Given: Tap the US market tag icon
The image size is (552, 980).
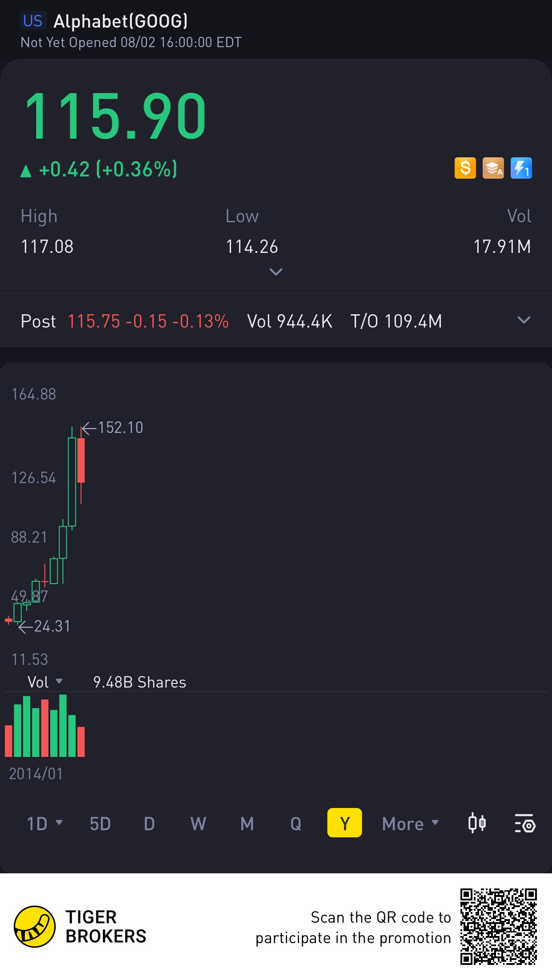Looking at the screenshot, I should (32, 21).
